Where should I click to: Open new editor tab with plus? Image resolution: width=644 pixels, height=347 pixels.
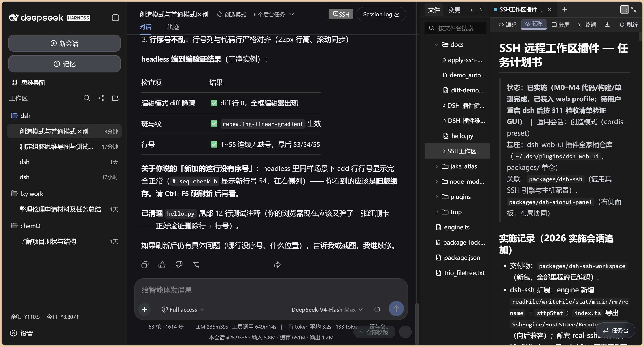coord(565,9)
